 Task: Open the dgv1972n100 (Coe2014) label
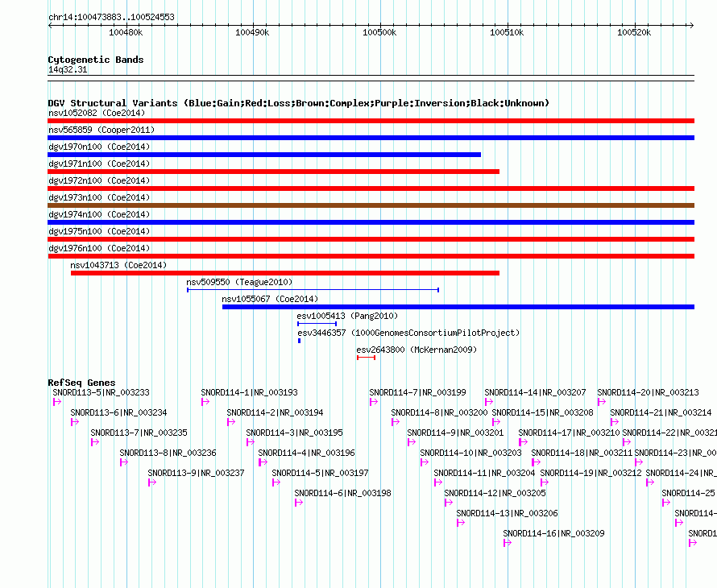click(99, 180)
